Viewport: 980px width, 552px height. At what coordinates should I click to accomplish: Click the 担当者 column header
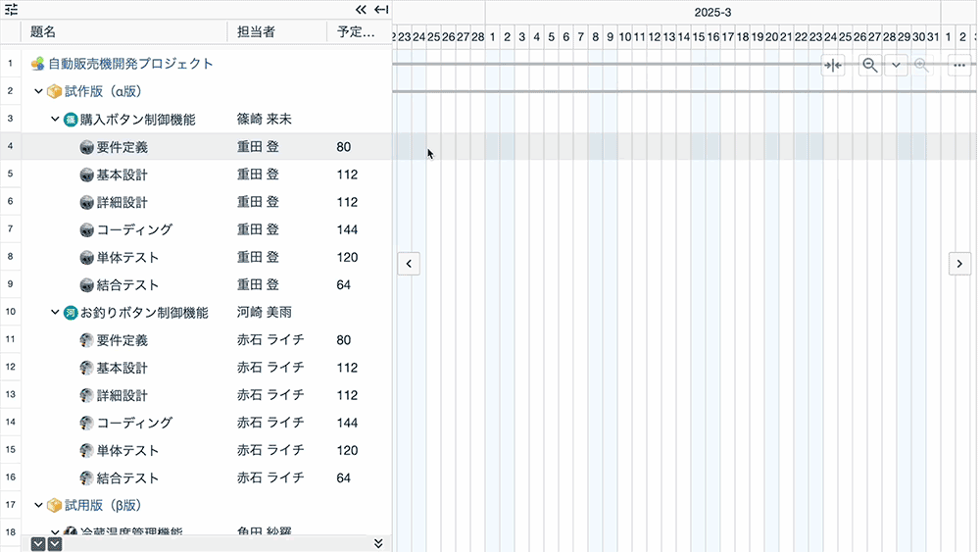(x=256, y=32)
